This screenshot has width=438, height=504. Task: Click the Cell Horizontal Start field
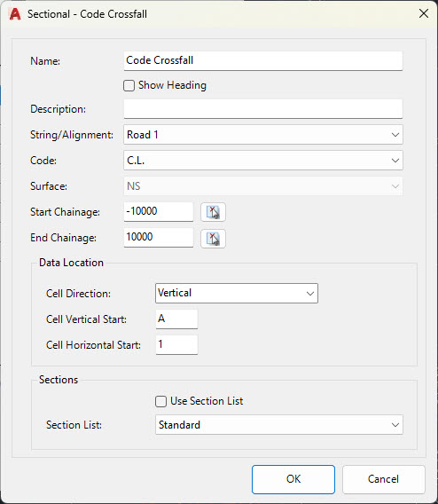point(176,345)
